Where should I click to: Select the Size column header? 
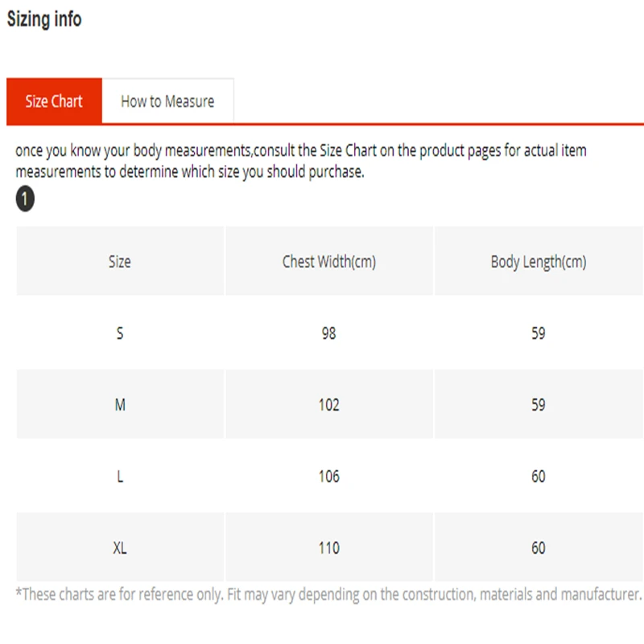click(119, 262)
